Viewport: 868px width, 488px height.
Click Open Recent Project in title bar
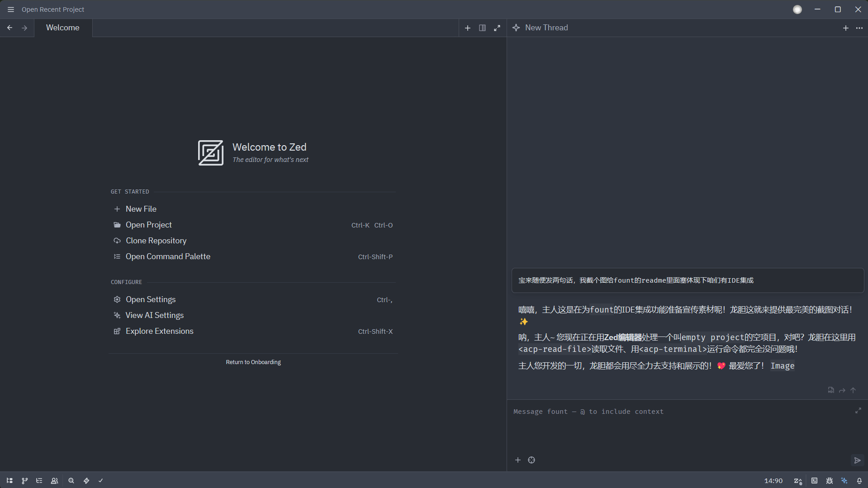coord(53,9)
